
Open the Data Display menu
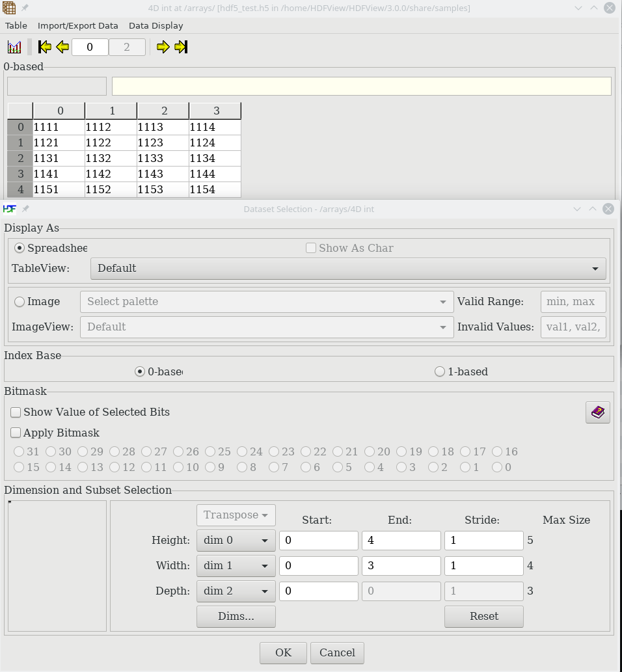156,26
